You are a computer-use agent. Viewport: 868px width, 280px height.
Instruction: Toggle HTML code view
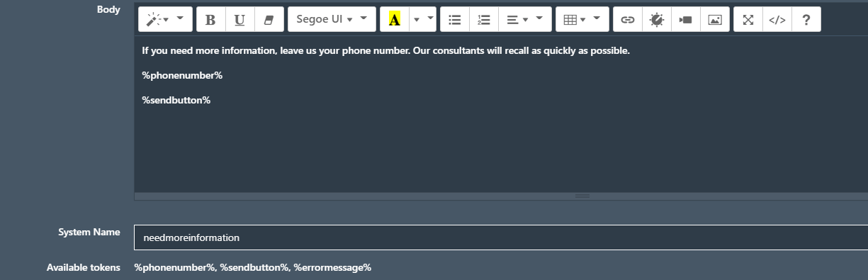click(x=777, y=20)
